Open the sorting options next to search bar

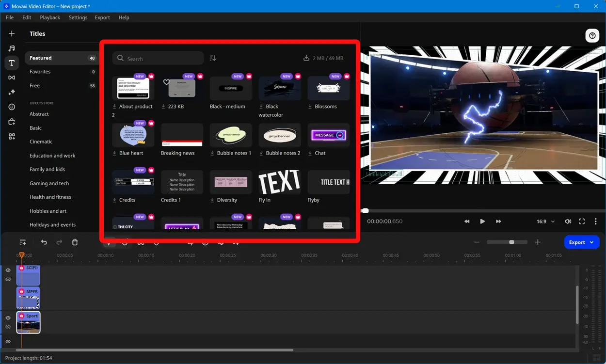[212, 58]
